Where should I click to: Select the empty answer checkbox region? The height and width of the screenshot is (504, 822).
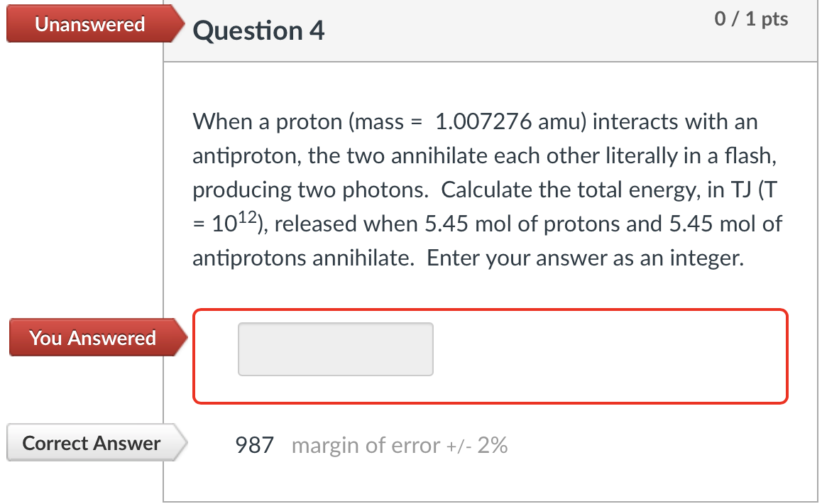(336, 349)
